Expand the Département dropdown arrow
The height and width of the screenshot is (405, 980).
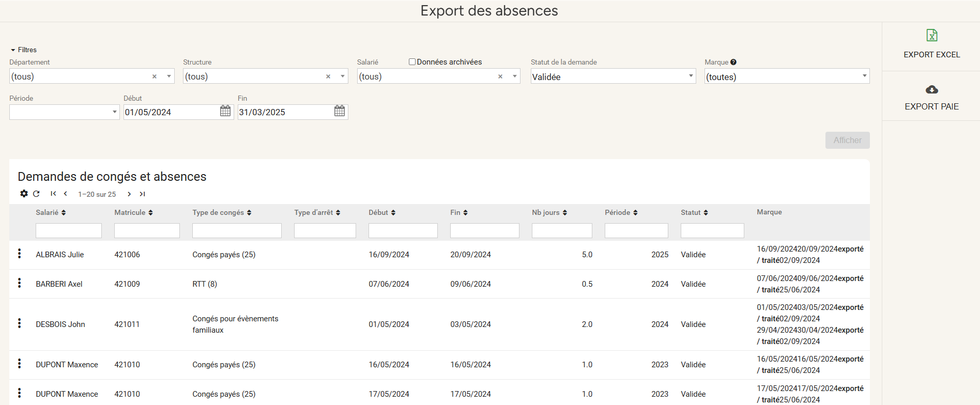point(169,76)
